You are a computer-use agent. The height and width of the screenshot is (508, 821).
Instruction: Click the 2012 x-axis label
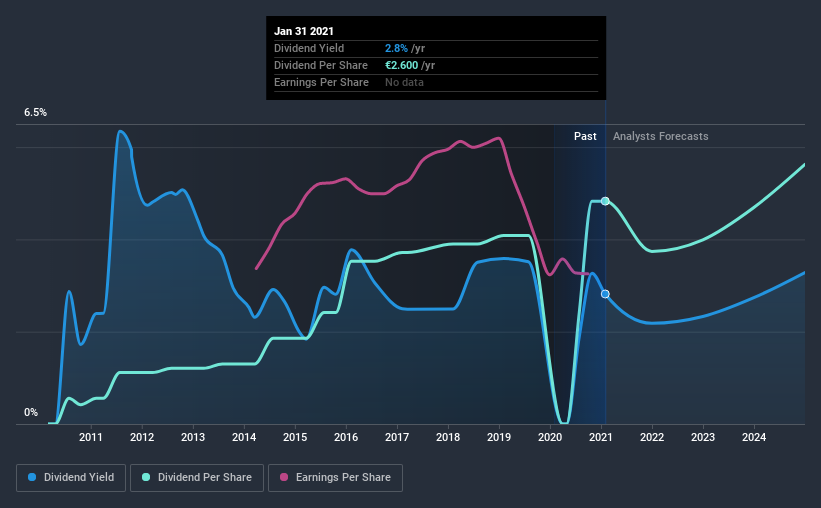coord(142,437)
